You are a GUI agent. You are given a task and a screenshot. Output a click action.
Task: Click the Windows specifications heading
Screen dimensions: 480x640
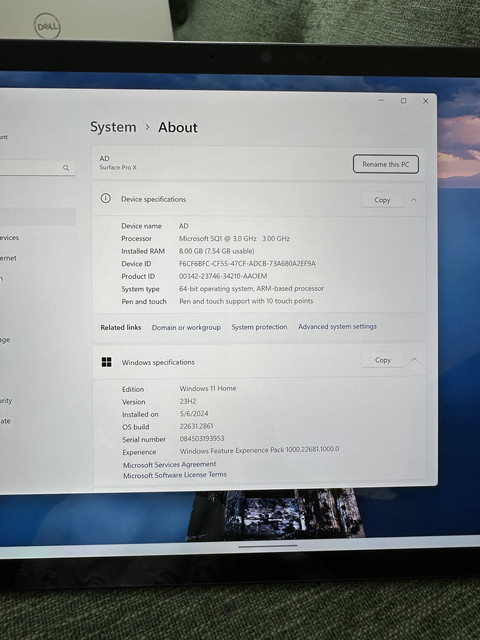coord(158,362)
